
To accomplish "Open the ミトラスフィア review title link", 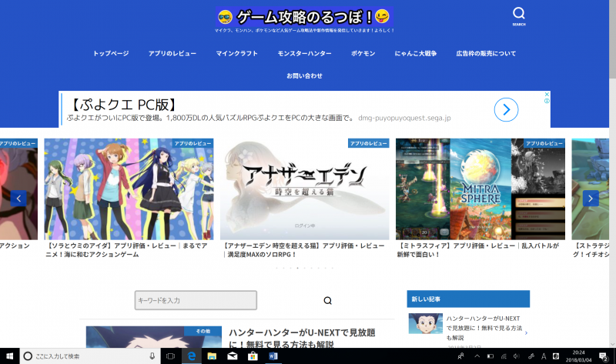I will click(x=477, y=250).
